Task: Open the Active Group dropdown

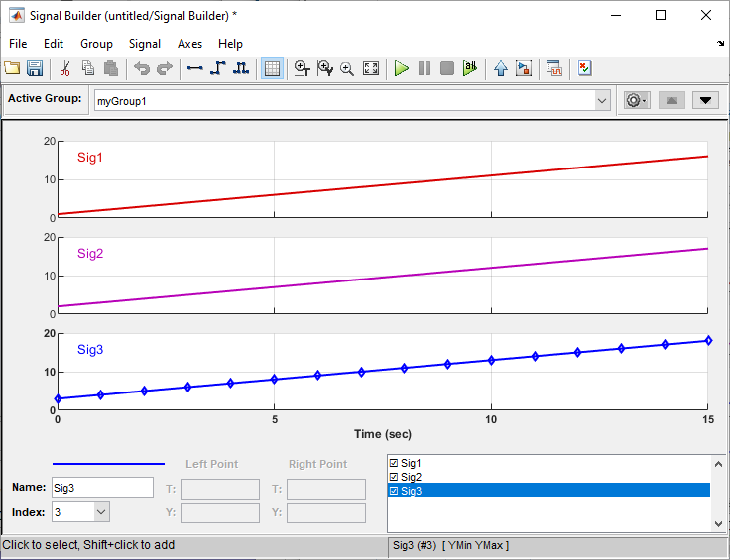Action: coord(602,100)
